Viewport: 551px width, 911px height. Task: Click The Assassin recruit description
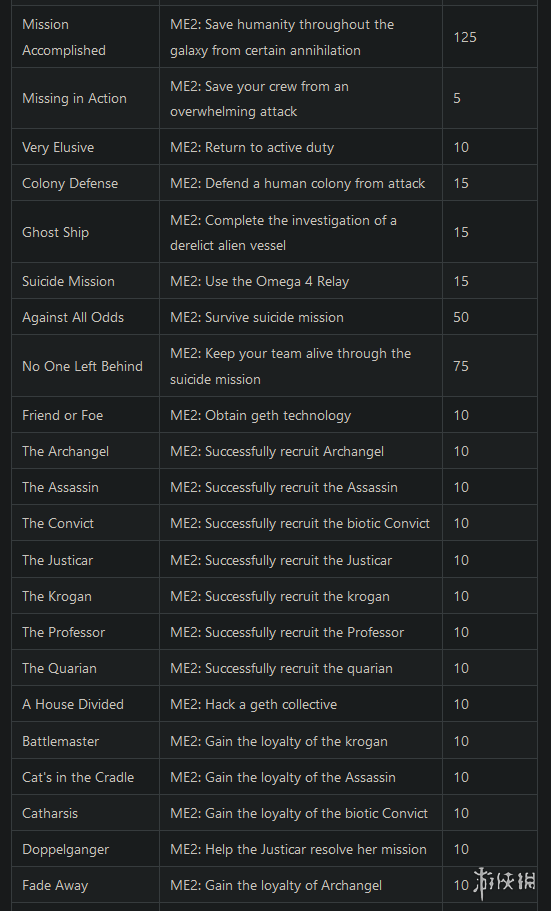pos(284,487)
